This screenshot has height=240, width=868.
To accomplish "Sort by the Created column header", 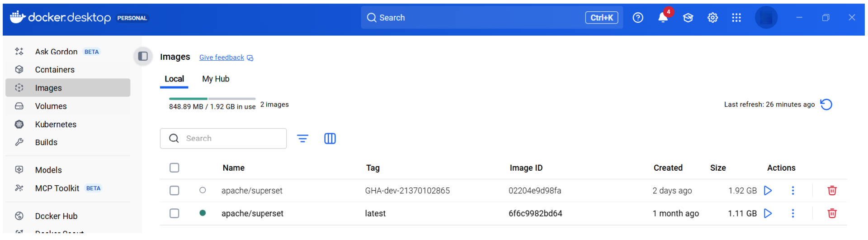I will click(668, 168).
